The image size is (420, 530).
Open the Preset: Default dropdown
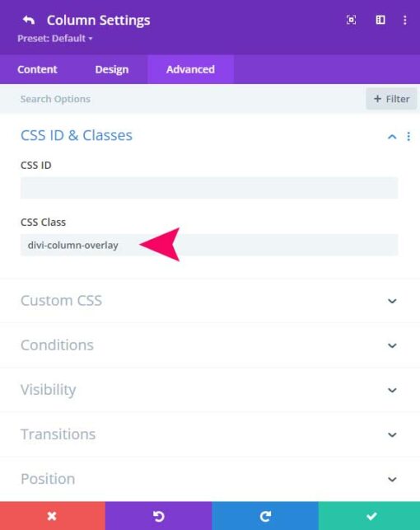55,38
